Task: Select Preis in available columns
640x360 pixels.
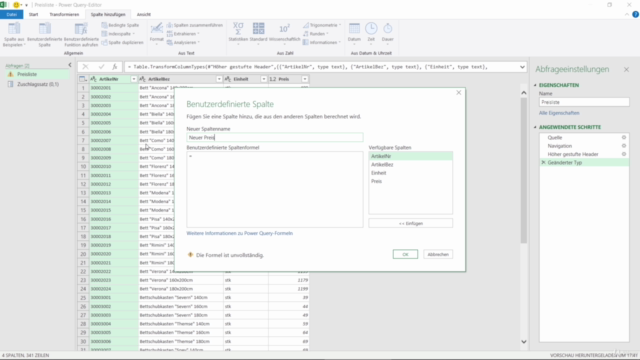Action: [410, 181]
